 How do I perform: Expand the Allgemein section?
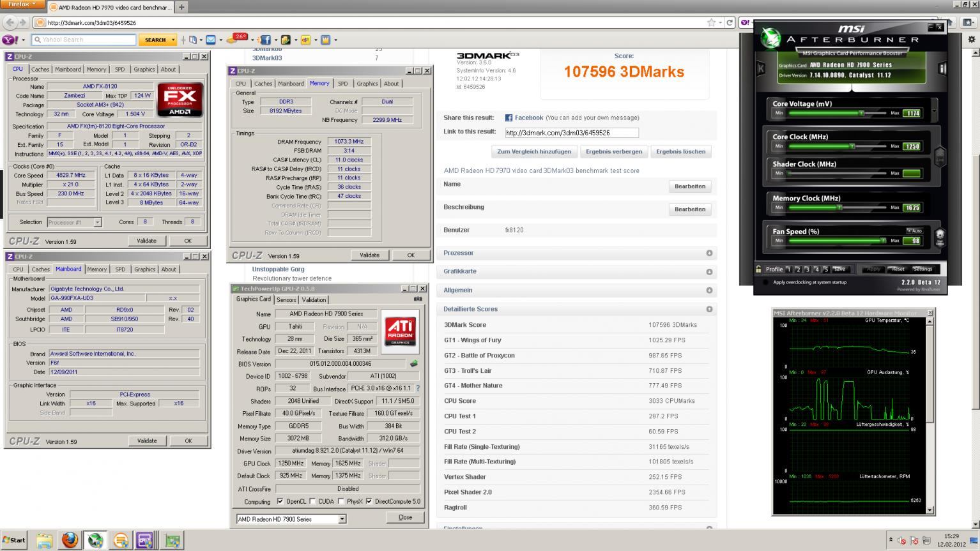(709, 290)
